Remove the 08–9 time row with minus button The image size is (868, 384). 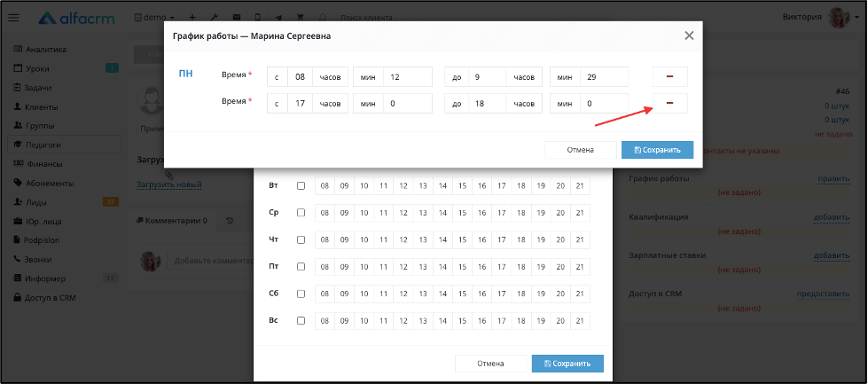669,77
